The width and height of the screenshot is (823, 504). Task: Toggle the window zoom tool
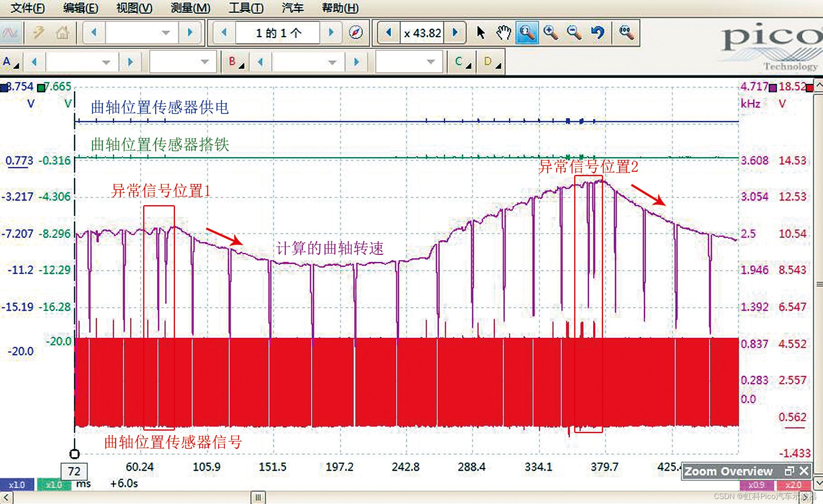tap(527, 32)
